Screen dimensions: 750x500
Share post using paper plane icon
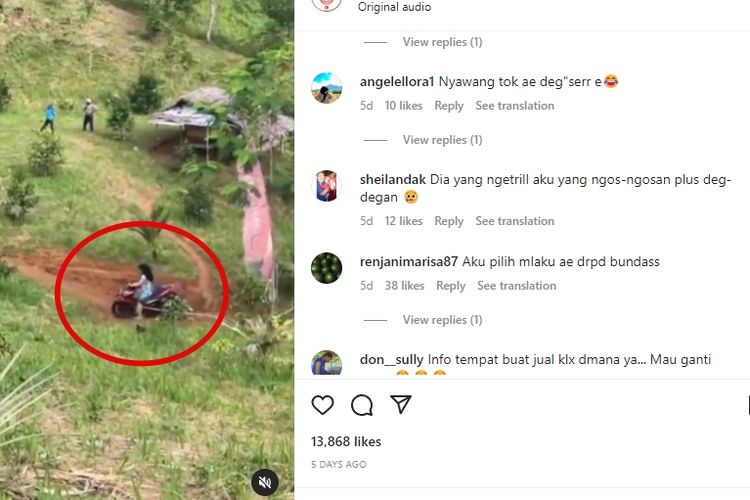point(401,404)
